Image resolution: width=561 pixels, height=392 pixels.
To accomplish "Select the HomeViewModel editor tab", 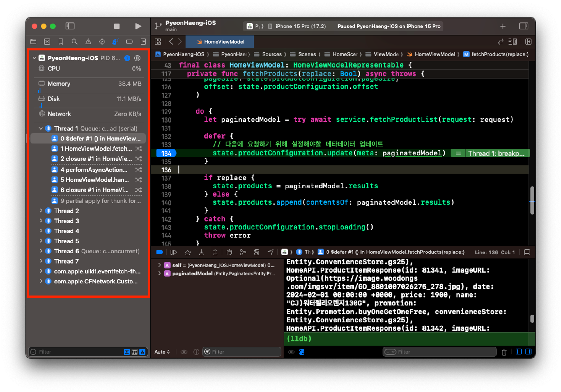I will pos(220,42).
